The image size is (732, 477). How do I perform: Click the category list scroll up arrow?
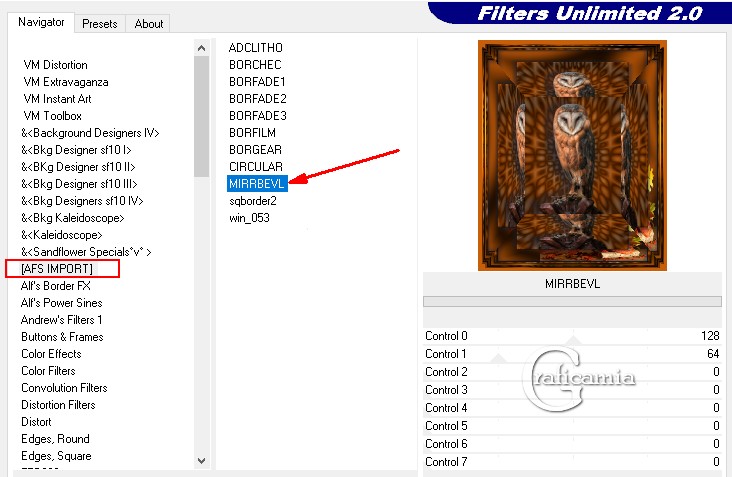(202, 48)
